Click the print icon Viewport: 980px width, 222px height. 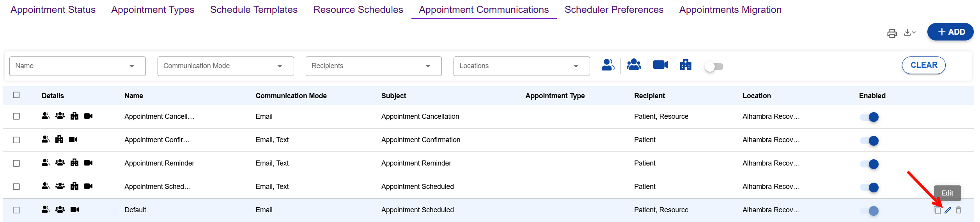(892, 33)
